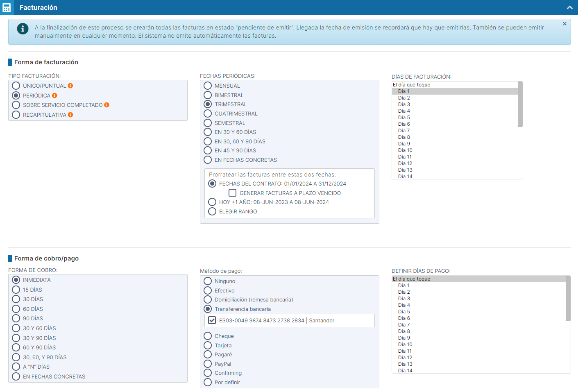Click the días de pago list scrollbar
This screenshot has width=578, height=392.
[568, 299]
